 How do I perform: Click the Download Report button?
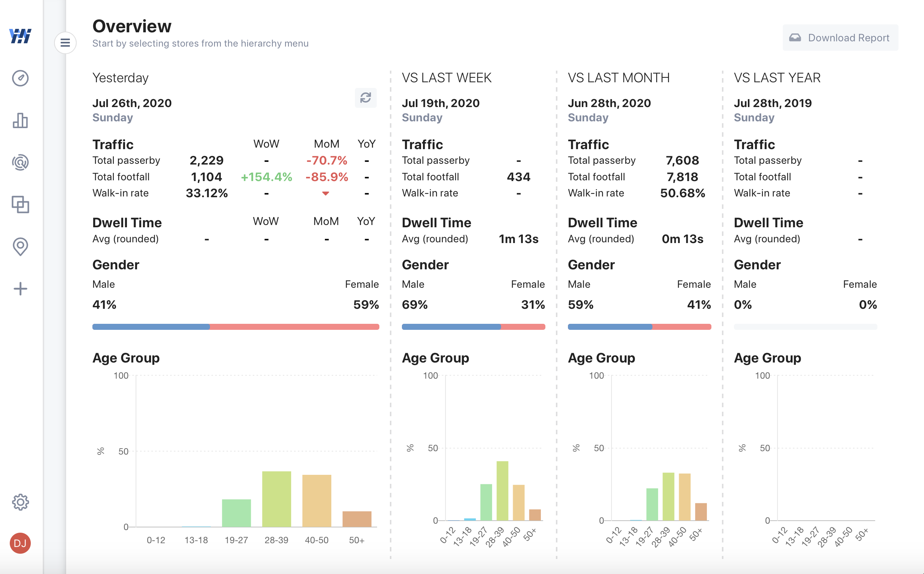click(840, 38)
